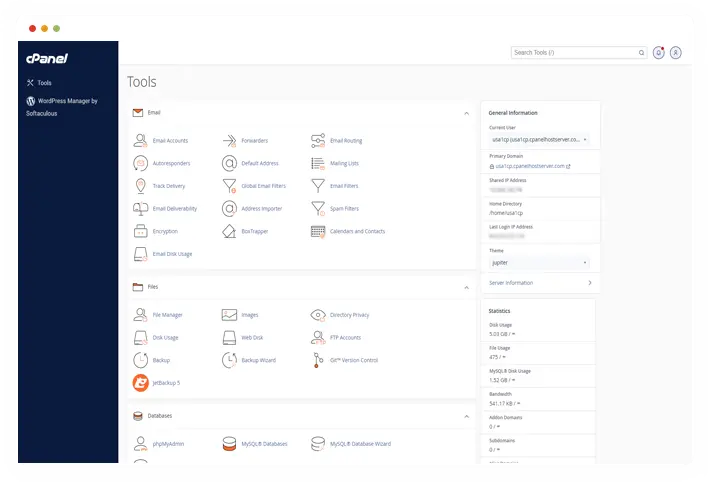Image resolution: width=710 pixels, height=491 pixels.
Task: Open the Mailing Lists icon
Action: click(318, 163)
